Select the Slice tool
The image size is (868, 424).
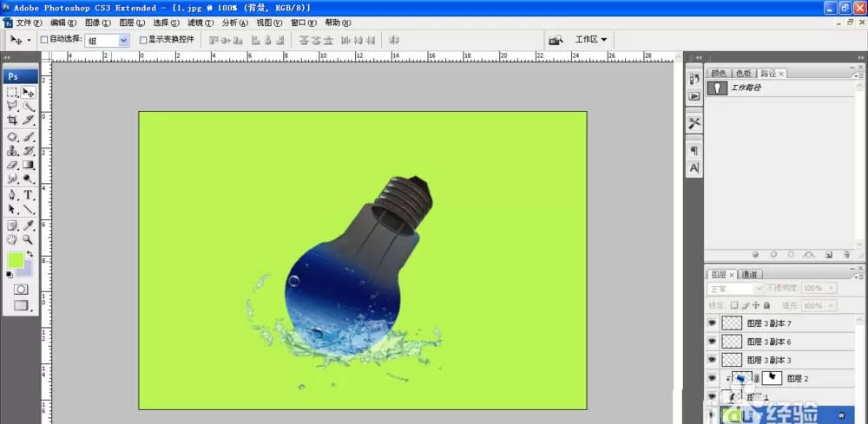pyautogui.click(x=29, y=120)
